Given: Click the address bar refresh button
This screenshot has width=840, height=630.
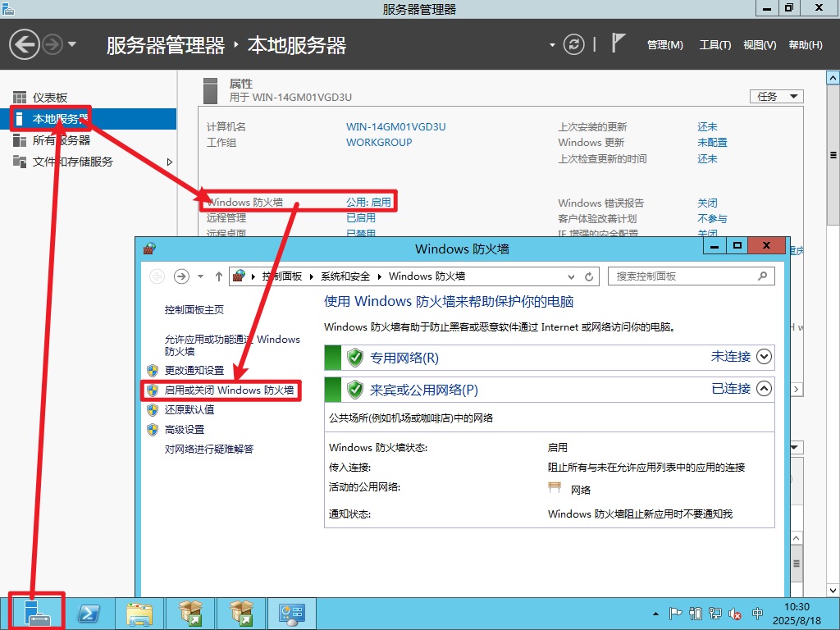Looking at the screenshot, I should click(589, 276).
